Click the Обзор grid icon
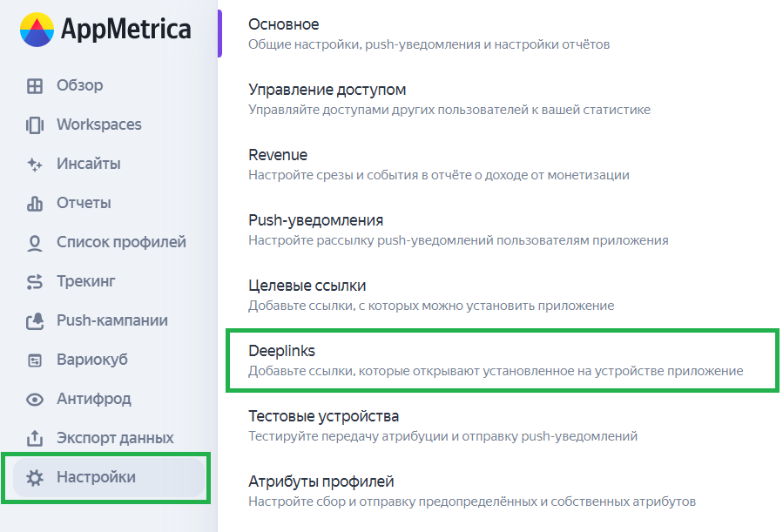 pyautogui.click(x=35, y=86)
